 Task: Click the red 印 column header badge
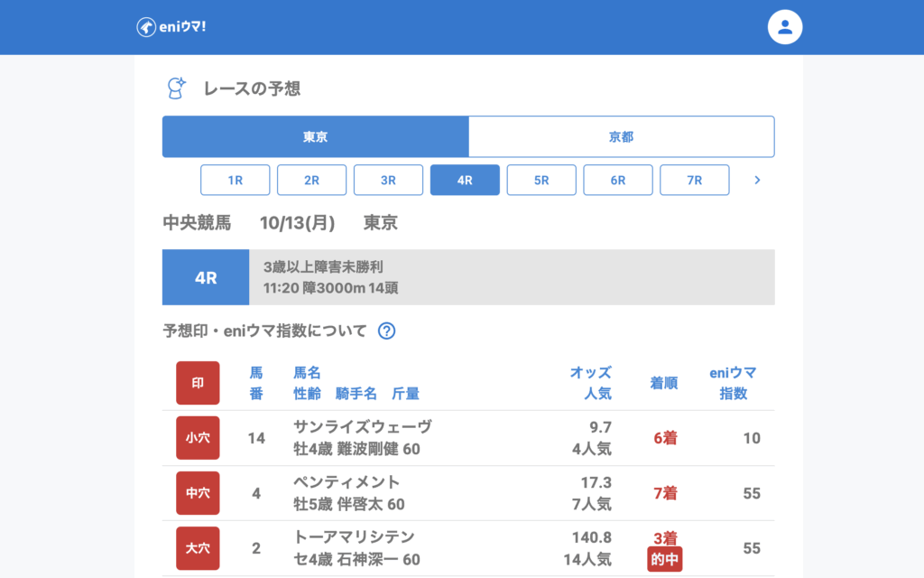point(198,383)
